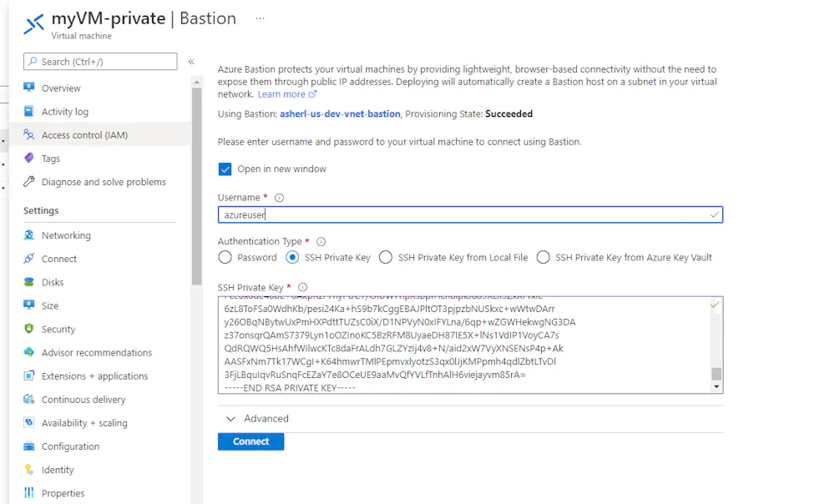Click the Networking icon
The width and height of the screenshot is (835, 504).
pos(29,235)
